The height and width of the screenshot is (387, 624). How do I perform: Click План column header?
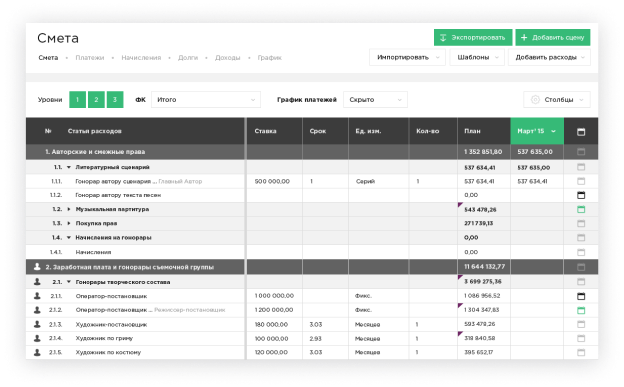(x=472, y=131)
